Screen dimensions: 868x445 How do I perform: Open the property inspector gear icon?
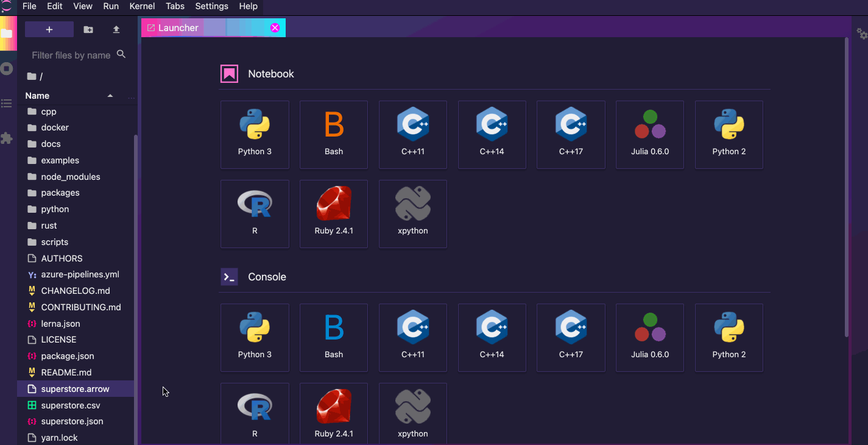(861, 34)
